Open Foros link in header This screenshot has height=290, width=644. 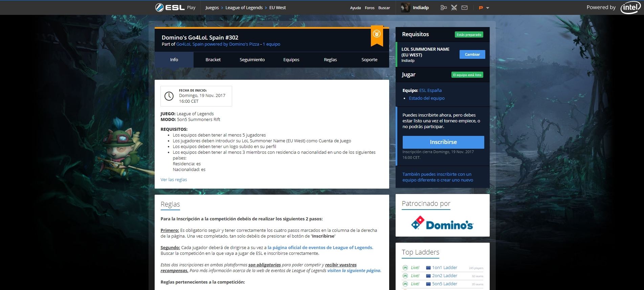[370, 8]
